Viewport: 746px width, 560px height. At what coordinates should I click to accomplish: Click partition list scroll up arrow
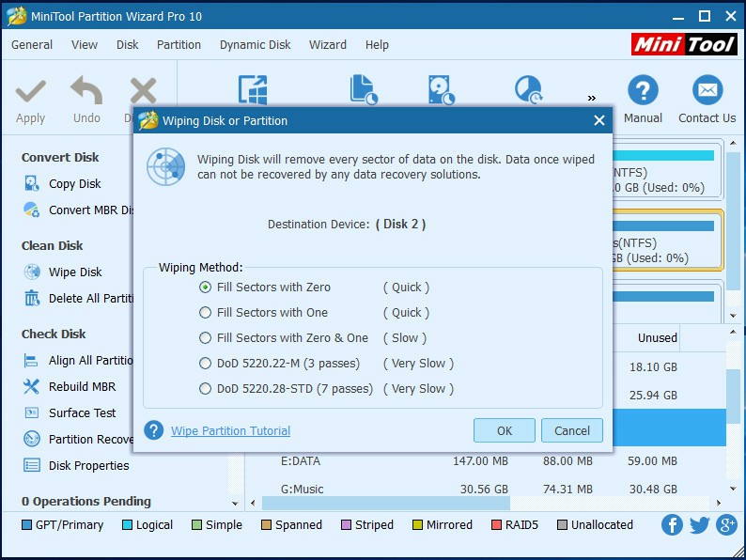tap(733, 331)
